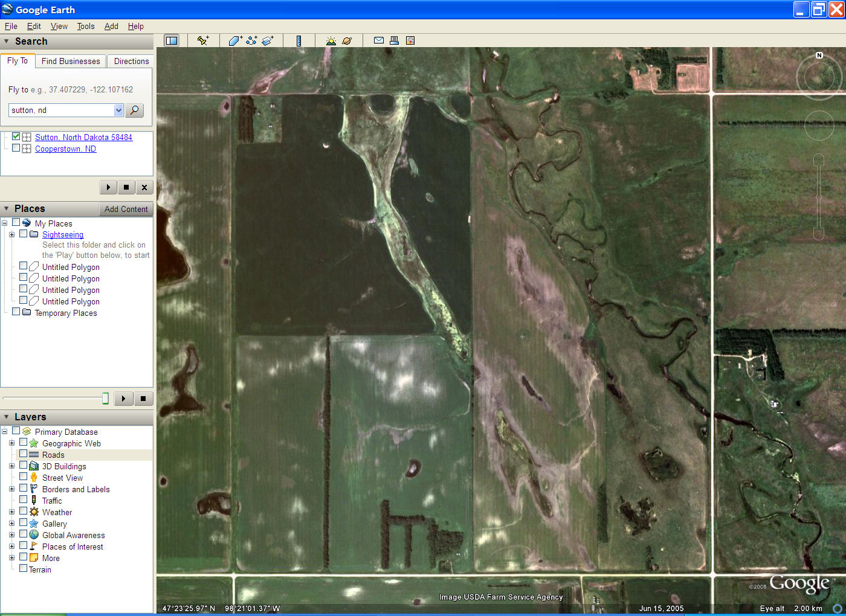Expand the Borders and Labels node
846x616 pixels.
click(11, 489)
